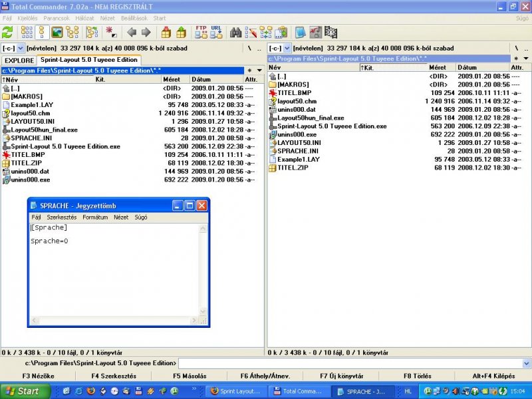This screenshot has height=399, width=532.
Task: Open right panel directory history arrow
Action: [526, 59]
